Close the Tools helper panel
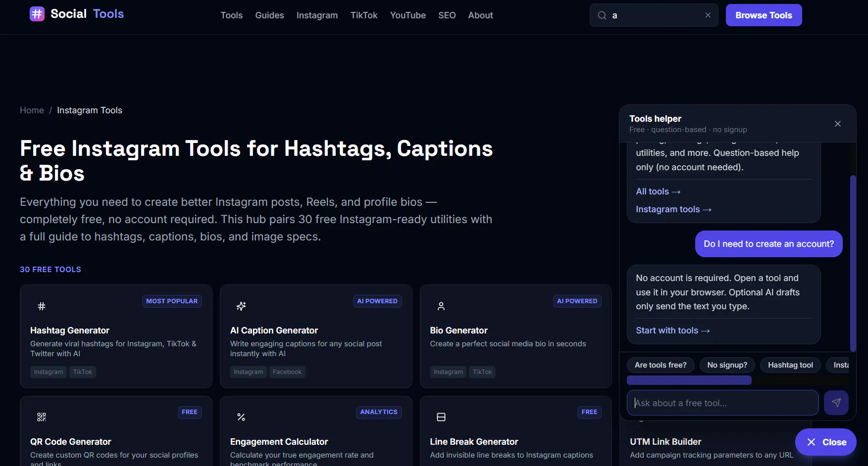 pyautogui.click(x=838, y=124)
